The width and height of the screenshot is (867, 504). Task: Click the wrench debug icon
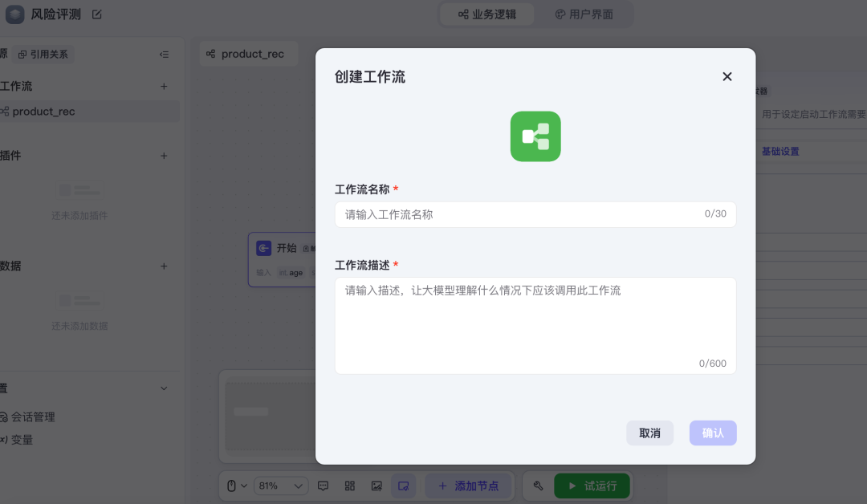(538, 486)
